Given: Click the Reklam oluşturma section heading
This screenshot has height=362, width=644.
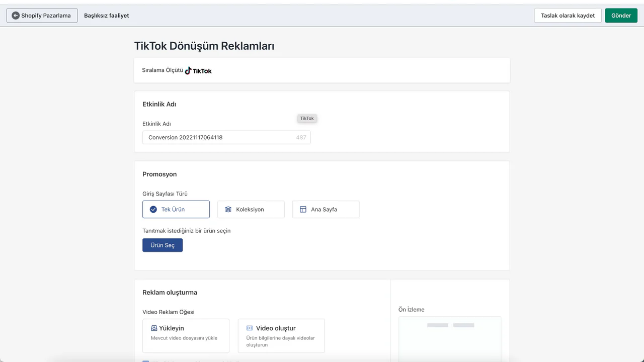Looking at the screenshot, I should click(170, 292).
